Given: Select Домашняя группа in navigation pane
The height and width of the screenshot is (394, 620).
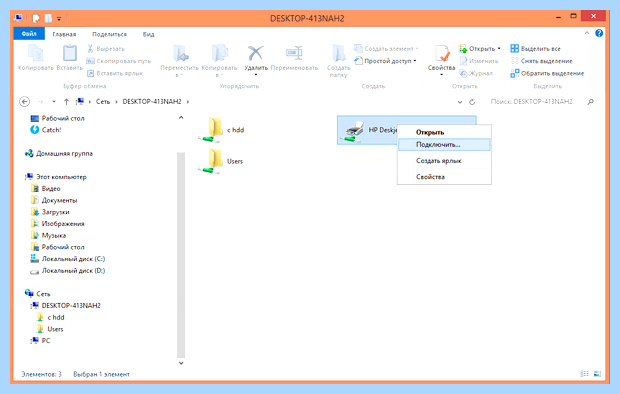Looking at the screenshot, I should [x=59, y=153].
